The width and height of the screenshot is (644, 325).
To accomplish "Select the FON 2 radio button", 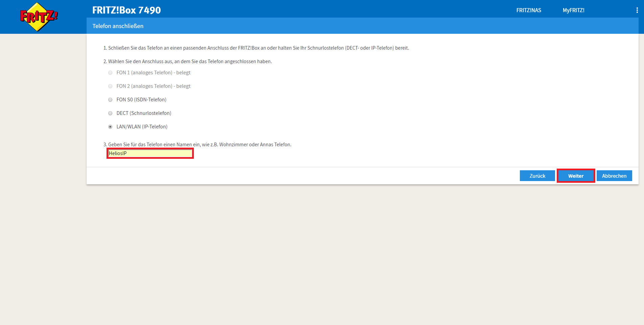I will click(x=110, y=86).
